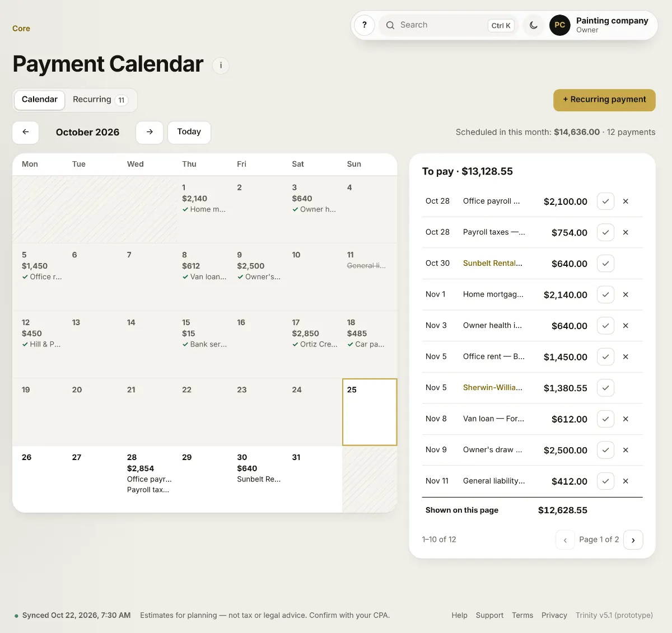
Task: Dismiss Office rent Nov 5 row
Action: click(626, 357)
